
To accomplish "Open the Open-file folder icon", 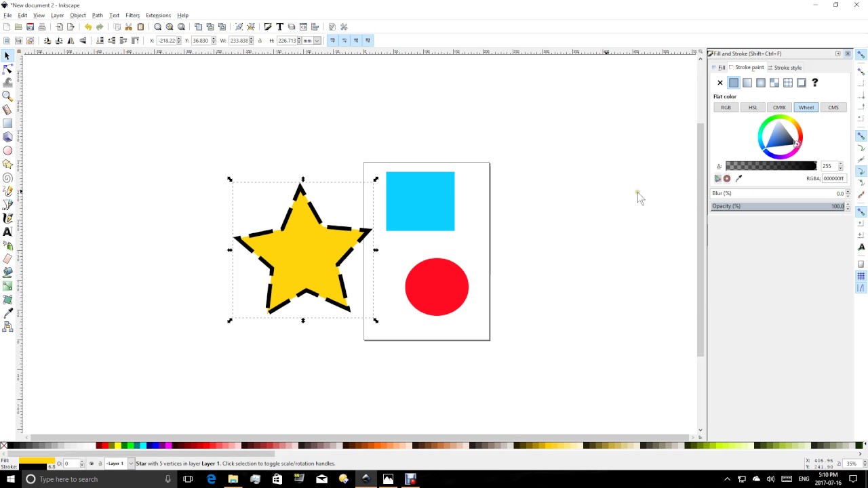I will 18,27.
